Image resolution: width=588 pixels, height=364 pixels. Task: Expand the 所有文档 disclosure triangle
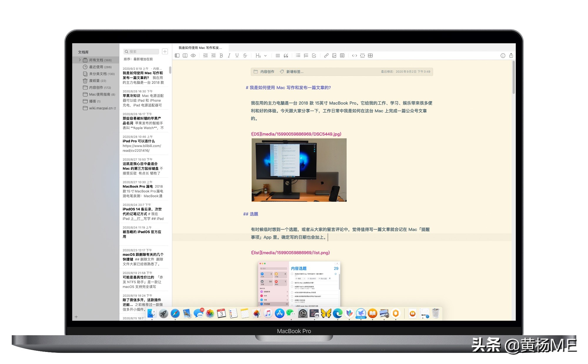point(79,60)
